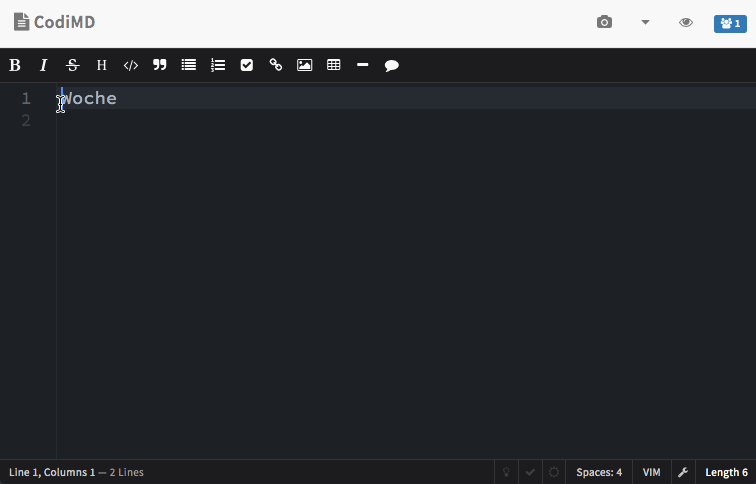Insert a heading with the H icon
Image resolution: width=756 pixels, height=484 pixels.
point(102,65)
